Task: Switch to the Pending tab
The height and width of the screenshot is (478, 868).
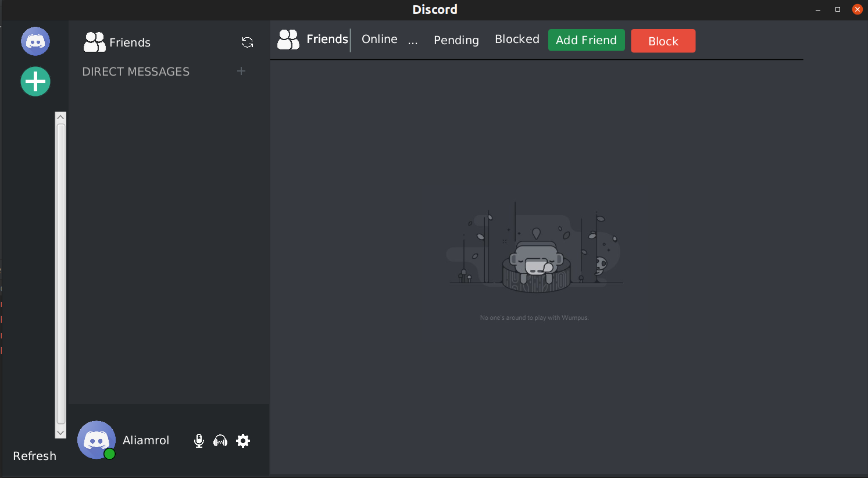Action: click(456, 40)
